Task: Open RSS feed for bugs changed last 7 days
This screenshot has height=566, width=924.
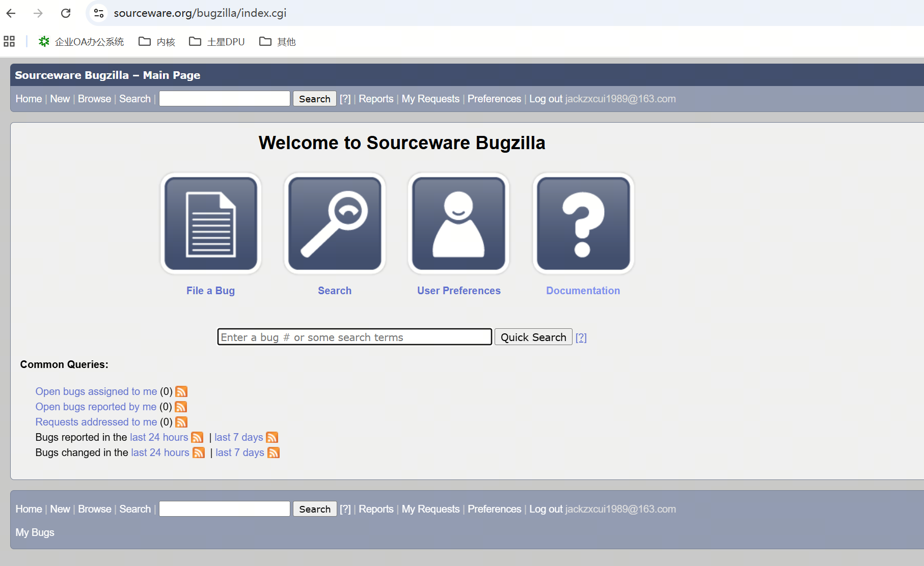Action: [274, 452]
